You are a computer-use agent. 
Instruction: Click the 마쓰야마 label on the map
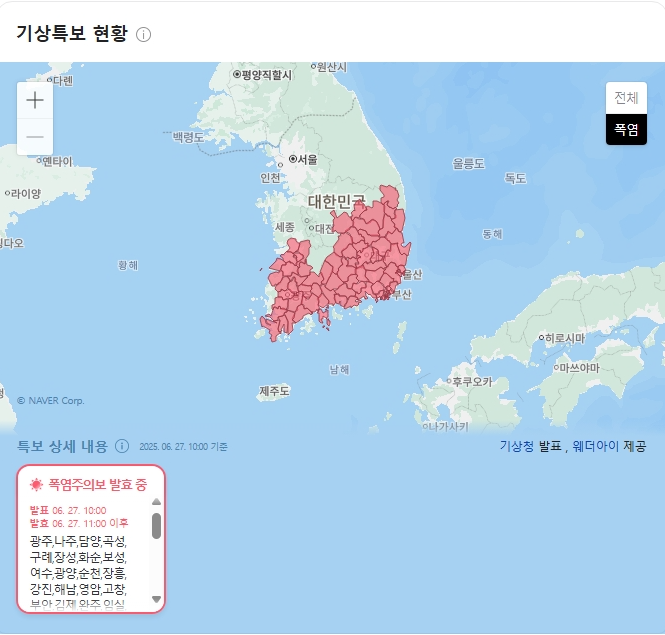coord(580,368)
